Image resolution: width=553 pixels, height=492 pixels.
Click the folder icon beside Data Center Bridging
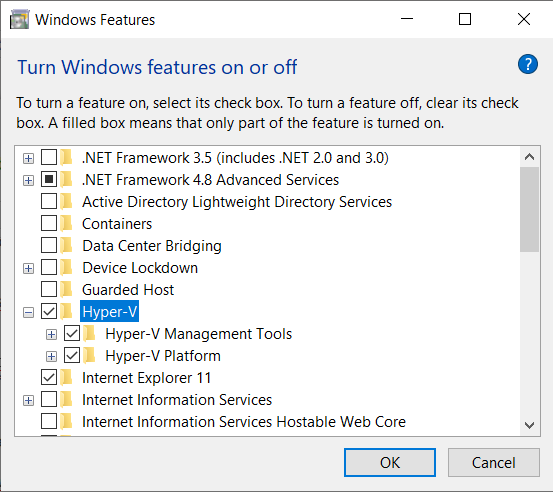coord(66,245)
